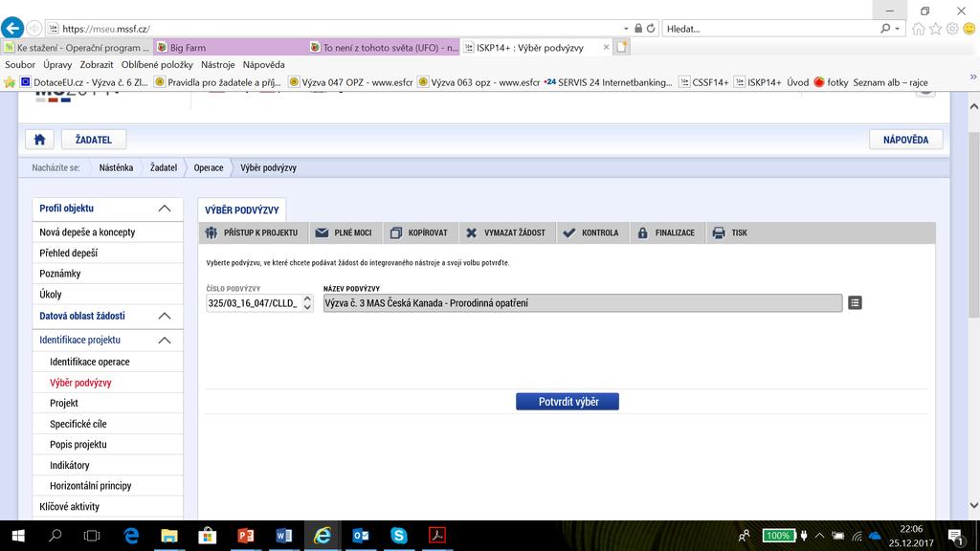This screenshot has height=551, width=980.
Task: Go to Nástěnka in breadcrumb
Action: (116, 167)
